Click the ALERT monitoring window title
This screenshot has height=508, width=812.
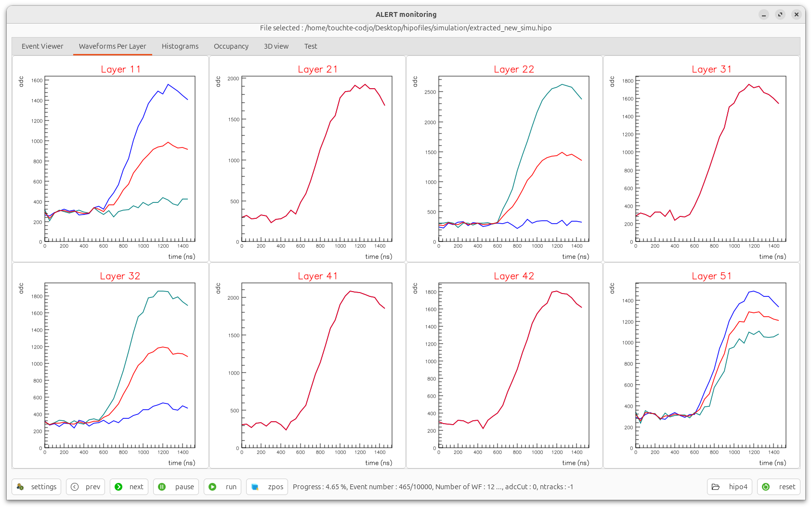(406, 14)
